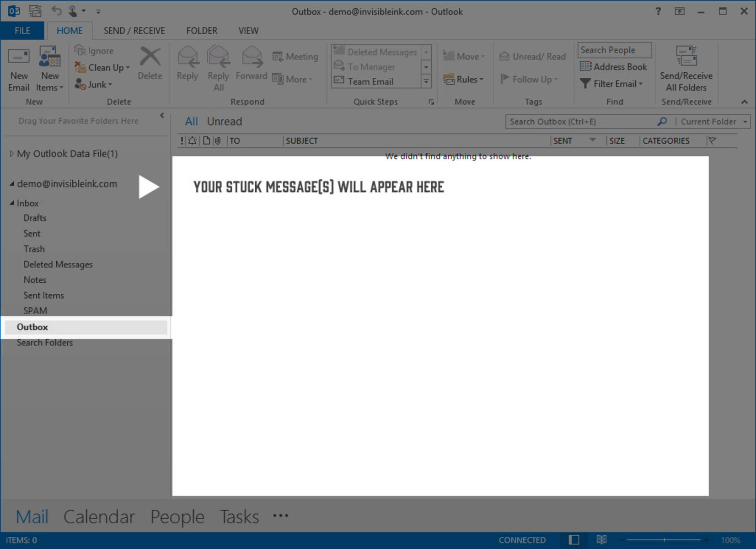This screenshot has width=756, height=549.
Task: Open the SPAM folder
Action: point(35,311)
